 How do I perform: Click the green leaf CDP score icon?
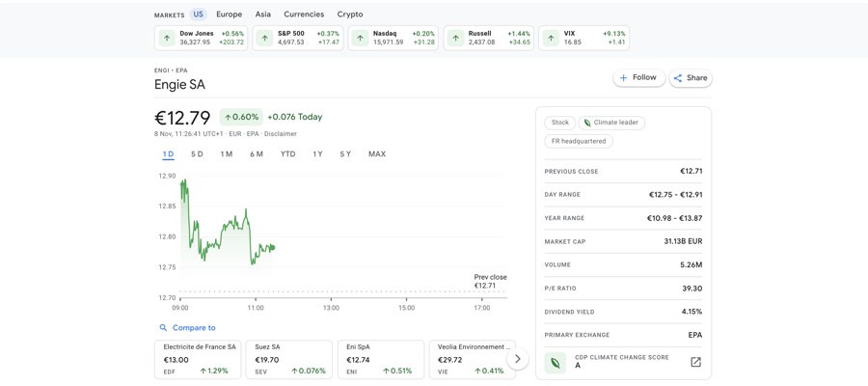[x=555, y=362]
